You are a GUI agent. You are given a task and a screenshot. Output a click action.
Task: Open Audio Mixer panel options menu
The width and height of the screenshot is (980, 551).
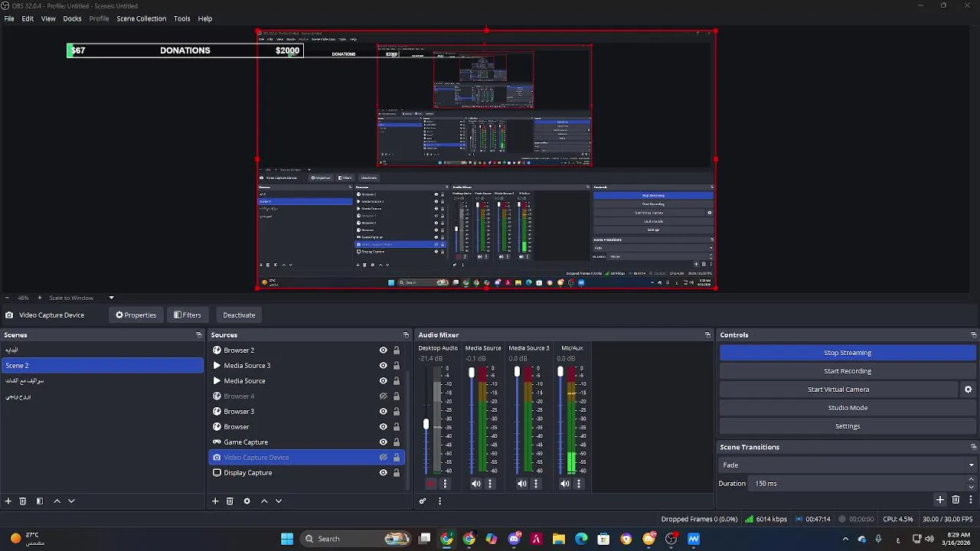[439, 501]
